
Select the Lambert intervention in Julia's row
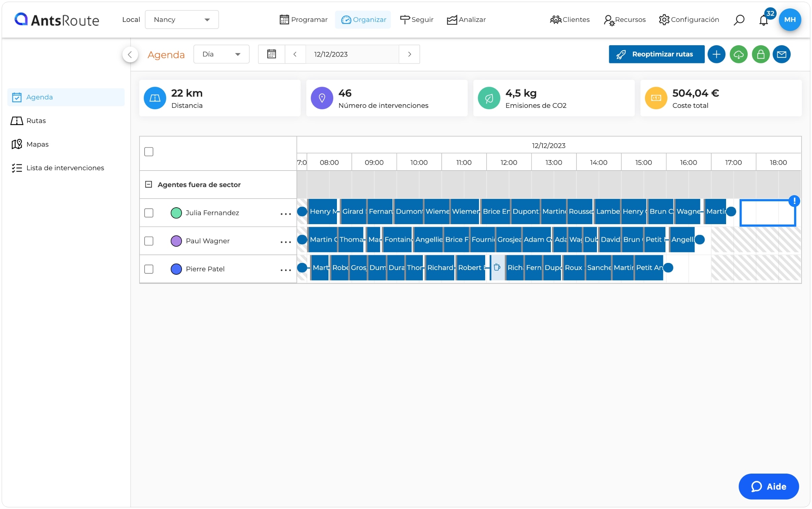click(x=607, y=212)
